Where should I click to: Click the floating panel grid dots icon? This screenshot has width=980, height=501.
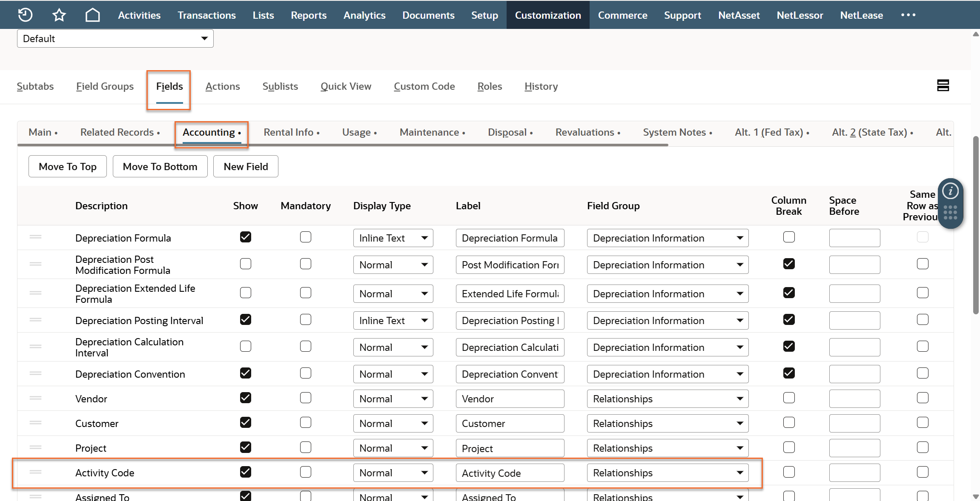point(950,213)
